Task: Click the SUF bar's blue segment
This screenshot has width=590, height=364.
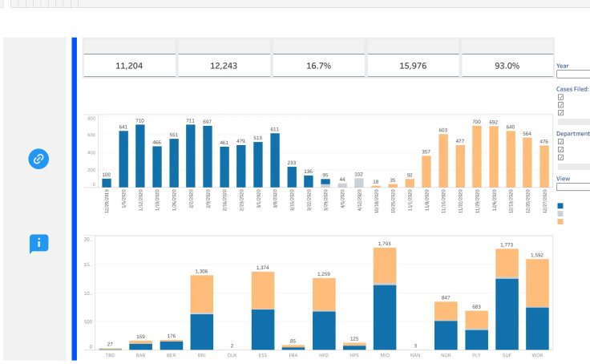Action: pyautogui.click(x=507, y=314)
